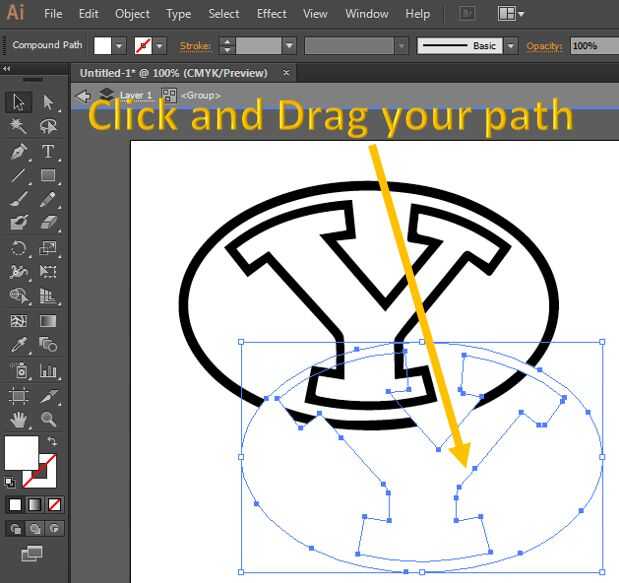Select the Paintbrush tool

18,199
